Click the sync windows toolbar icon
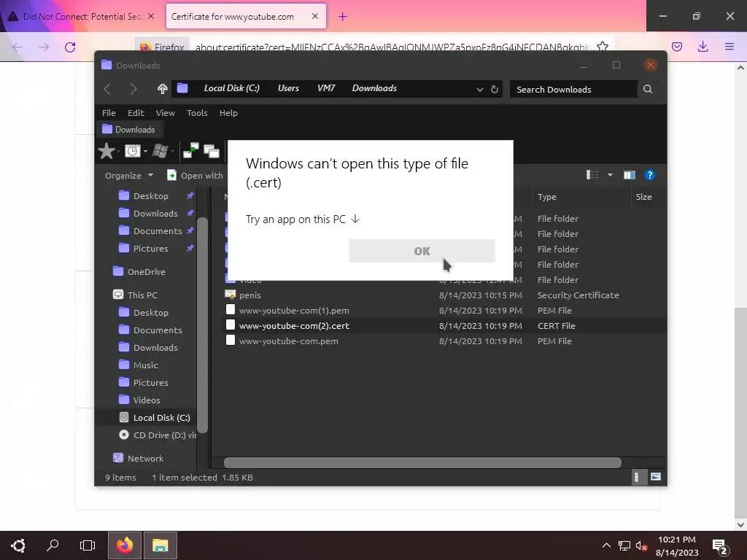The width and height of the screenshot is (747, 560). click(x=191, y=150)
